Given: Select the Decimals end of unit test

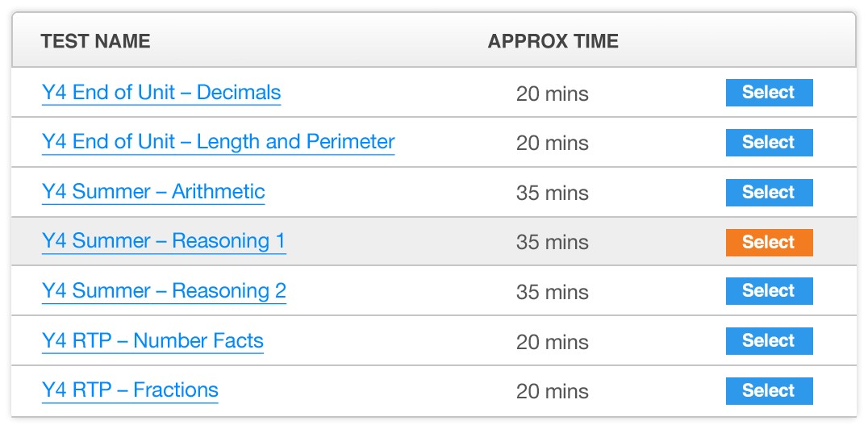Looking at the screenshot, I should [x=769, y=93].
